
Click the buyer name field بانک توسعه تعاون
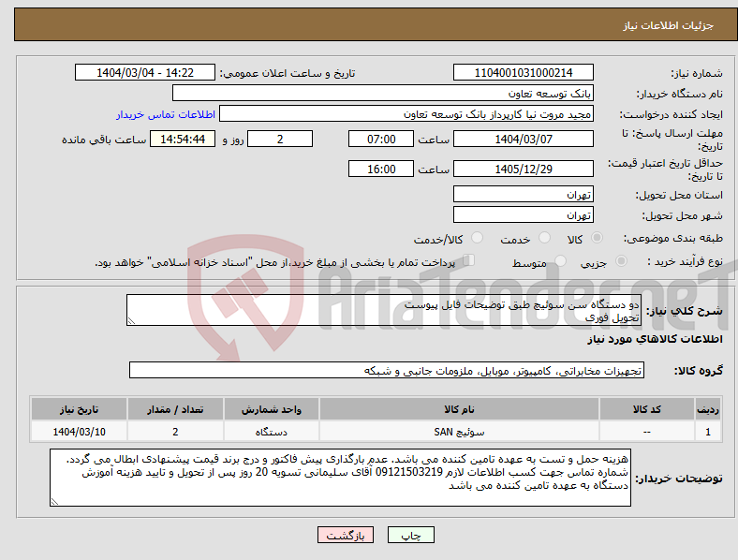(383, 93)
